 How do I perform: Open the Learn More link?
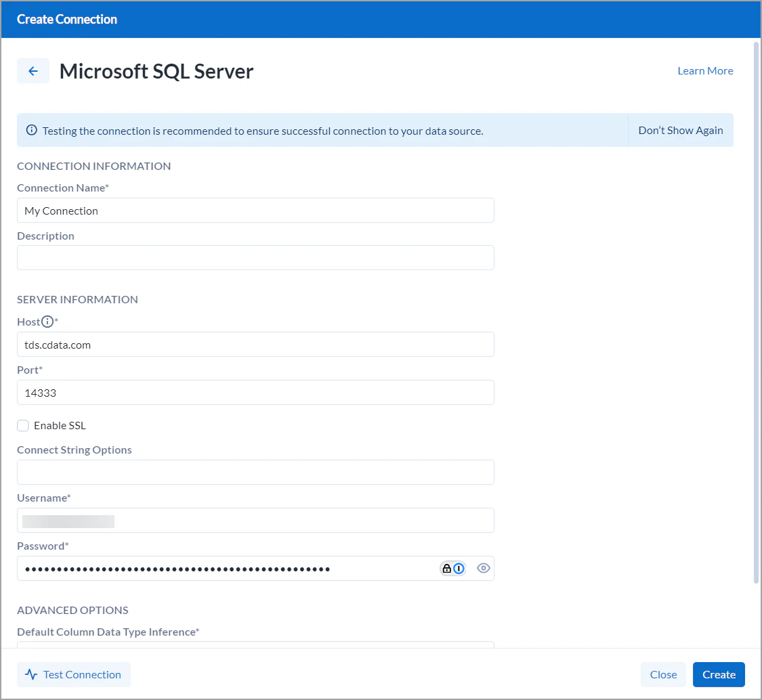point(705,70)
